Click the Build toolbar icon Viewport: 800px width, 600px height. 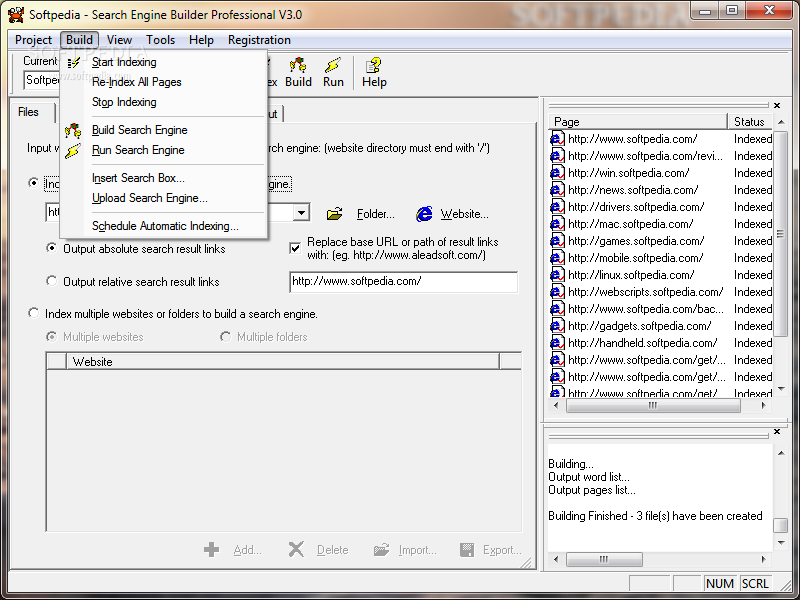298,65
